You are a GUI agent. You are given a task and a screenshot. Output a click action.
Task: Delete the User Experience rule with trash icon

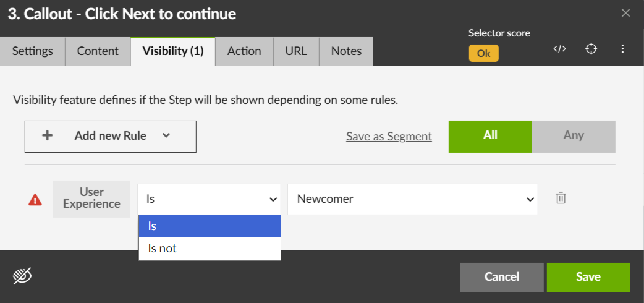(x=561, y=198)
